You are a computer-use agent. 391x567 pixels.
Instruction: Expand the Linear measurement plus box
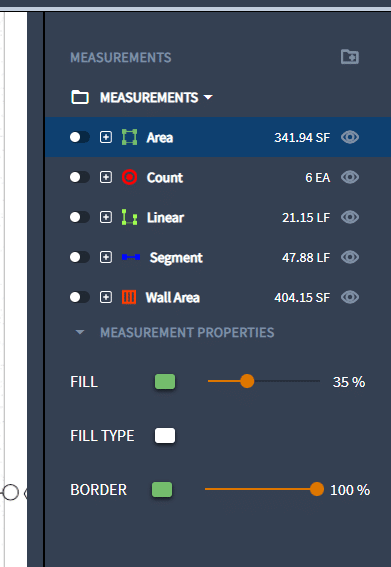click(106, 217)
